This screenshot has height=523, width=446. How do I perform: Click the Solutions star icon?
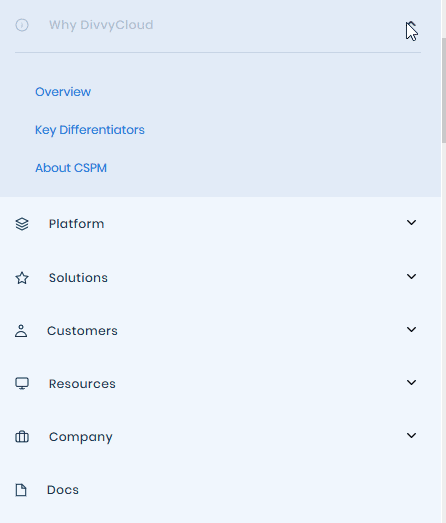click(22, 278)
